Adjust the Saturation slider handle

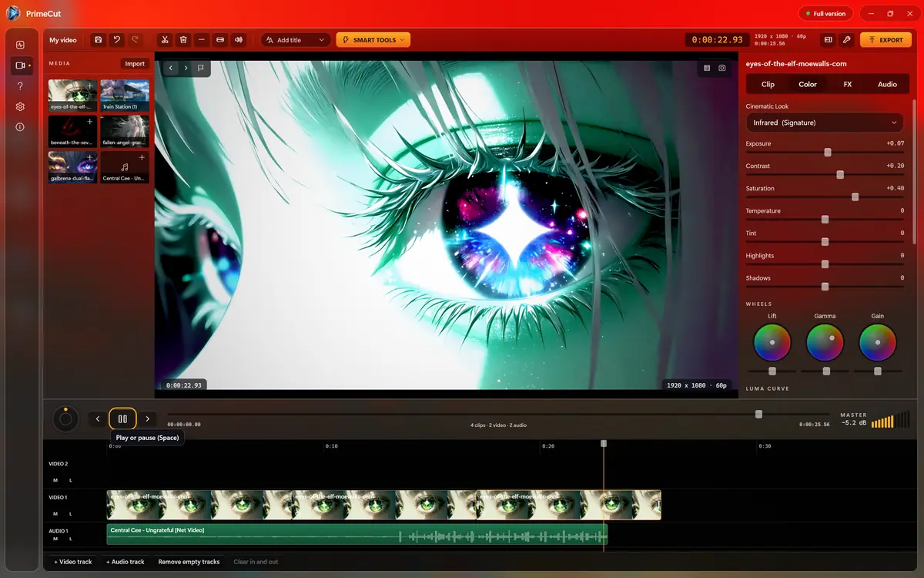[x=855, y=197]
